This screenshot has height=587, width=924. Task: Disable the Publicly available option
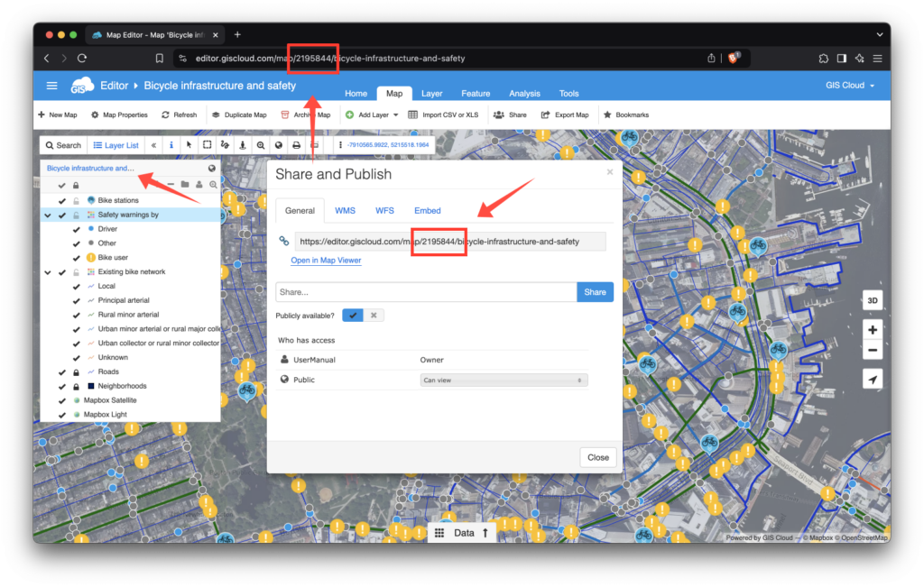[374, 315]
